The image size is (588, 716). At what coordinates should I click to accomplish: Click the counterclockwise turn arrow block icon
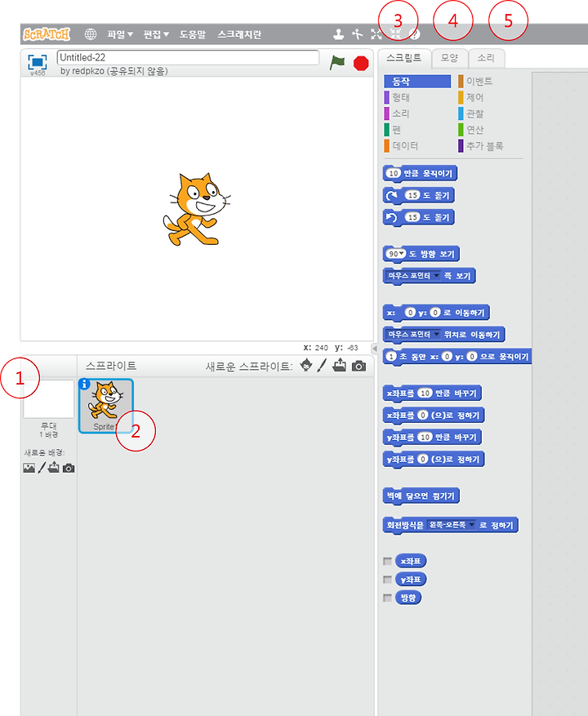pyautogui.click(x=391, y=217)
